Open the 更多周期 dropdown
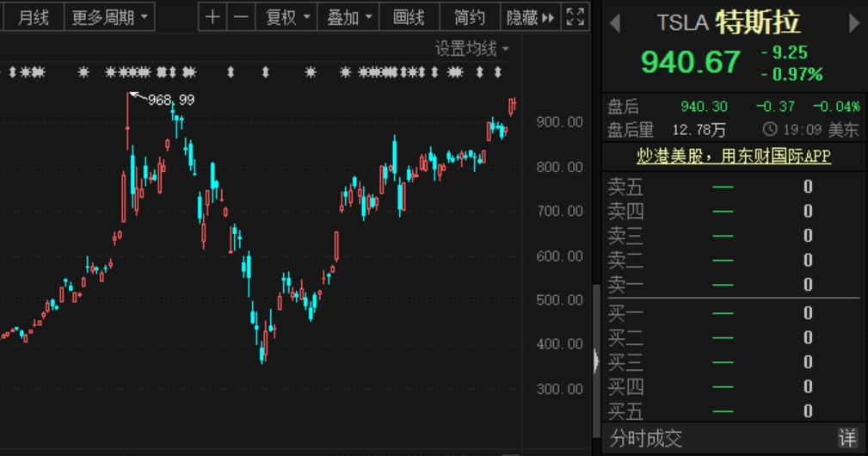This screenshot has height=456, width=868. pyautogui.click(x=109, y=16)
